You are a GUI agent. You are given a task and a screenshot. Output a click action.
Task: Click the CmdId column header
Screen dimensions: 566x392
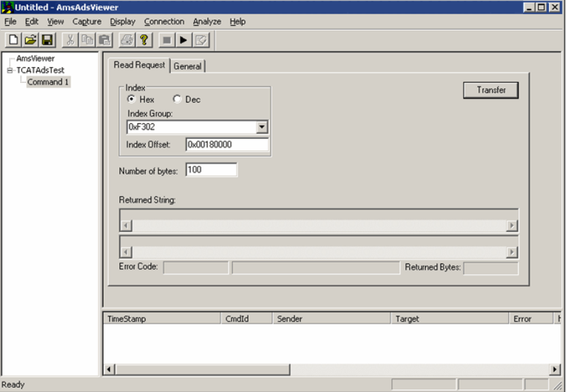pyautogui.click(x=246, y=319)
